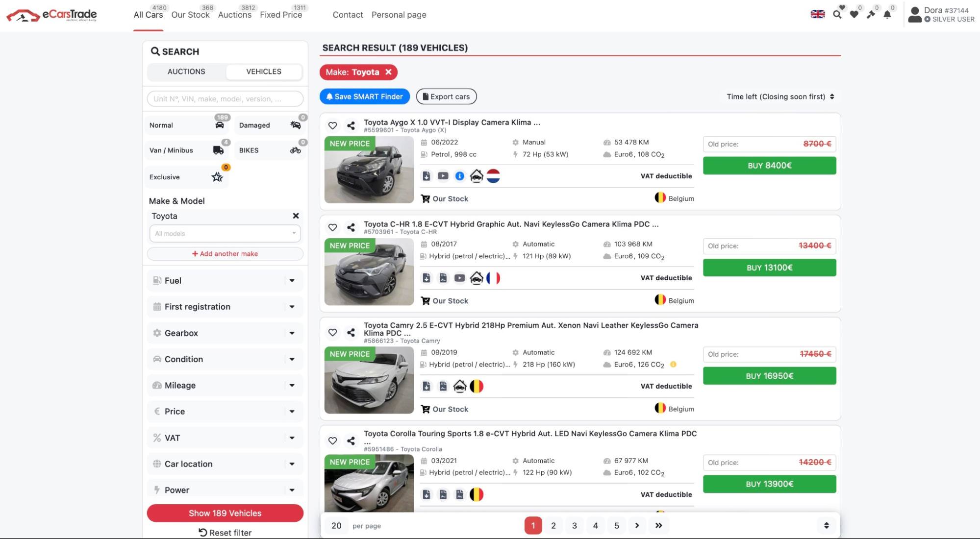Open notifications bell in header
Screen dimensions: 980x539
(x=887, y=15)
